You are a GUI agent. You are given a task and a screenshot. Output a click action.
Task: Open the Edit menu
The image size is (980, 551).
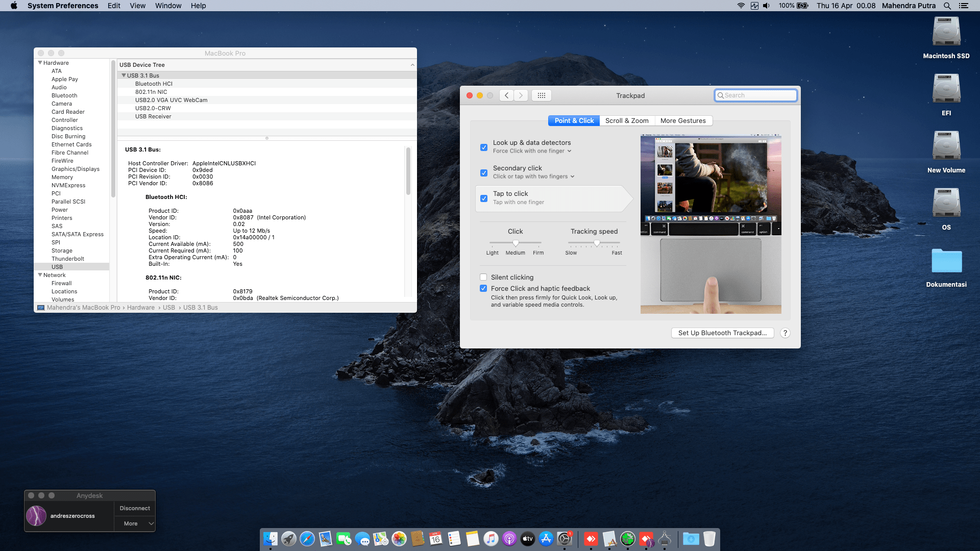coord(114,6)
